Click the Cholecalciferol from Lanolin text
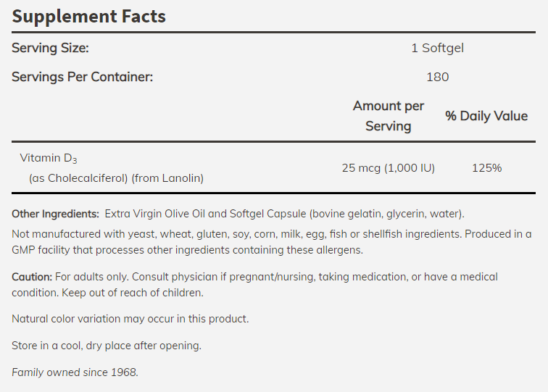The image size is (548, 392). (116, 178)
